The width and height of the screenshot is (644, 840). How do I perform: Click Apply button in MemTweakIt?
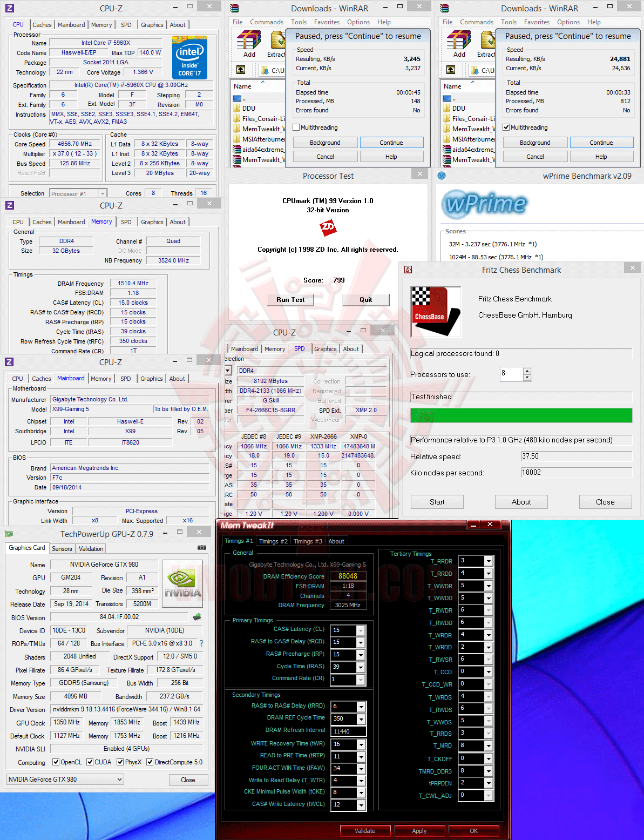419,831
